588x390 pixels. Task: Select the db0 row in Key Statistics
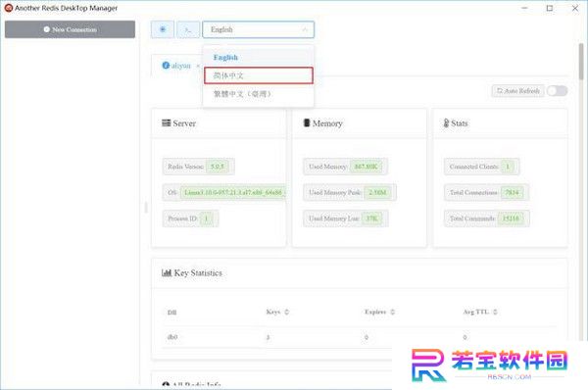coord(359,337)
